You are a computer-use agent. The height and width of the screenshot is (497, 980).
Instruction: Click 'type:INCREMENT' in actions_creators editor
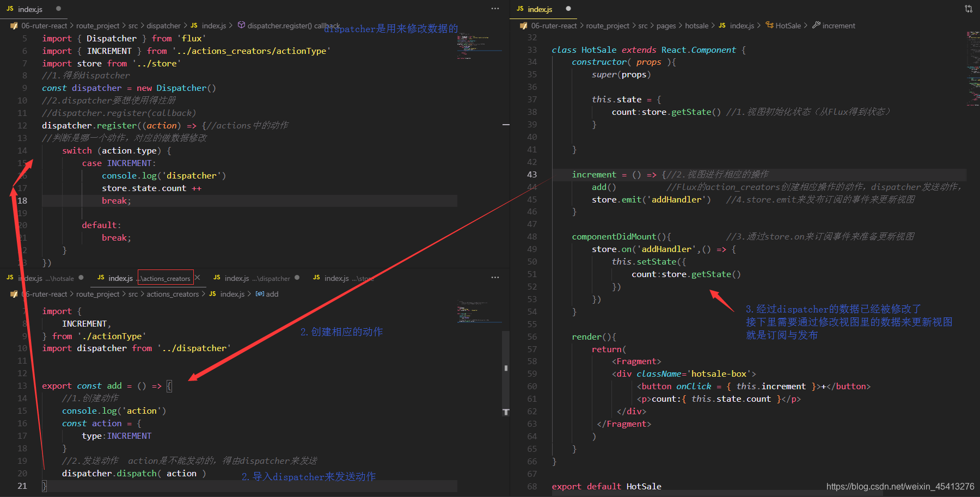(117, 435)
